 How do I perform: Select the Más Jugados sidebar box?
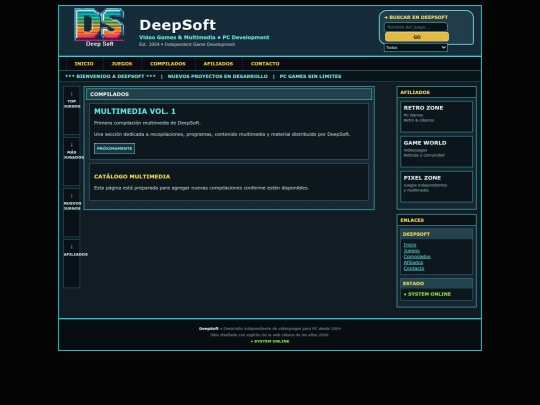72,162
